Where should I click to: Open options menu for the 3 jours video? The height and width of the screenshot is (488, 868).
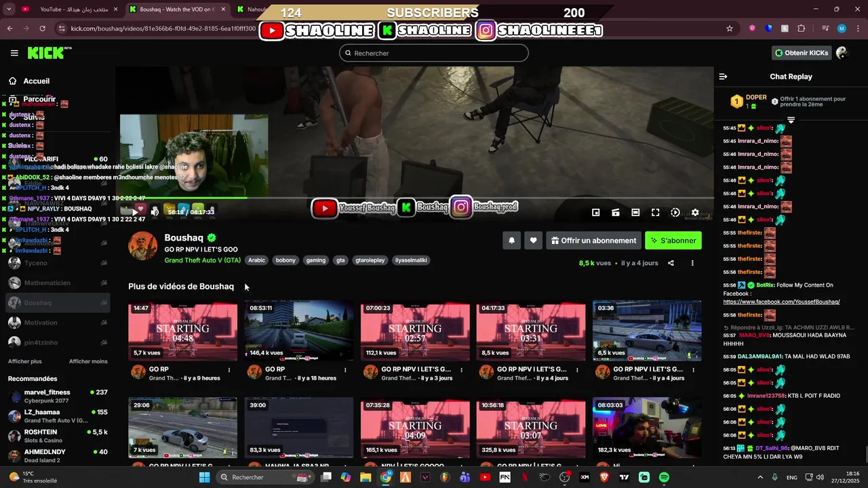tap(461, 370)
